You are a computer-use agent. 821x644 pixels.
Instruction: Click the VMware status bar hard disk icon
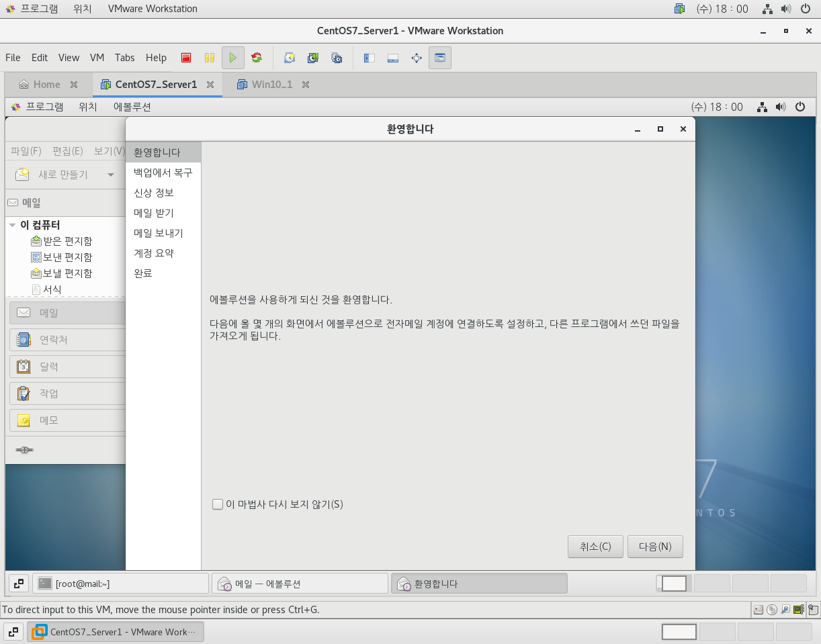point(759,610)
